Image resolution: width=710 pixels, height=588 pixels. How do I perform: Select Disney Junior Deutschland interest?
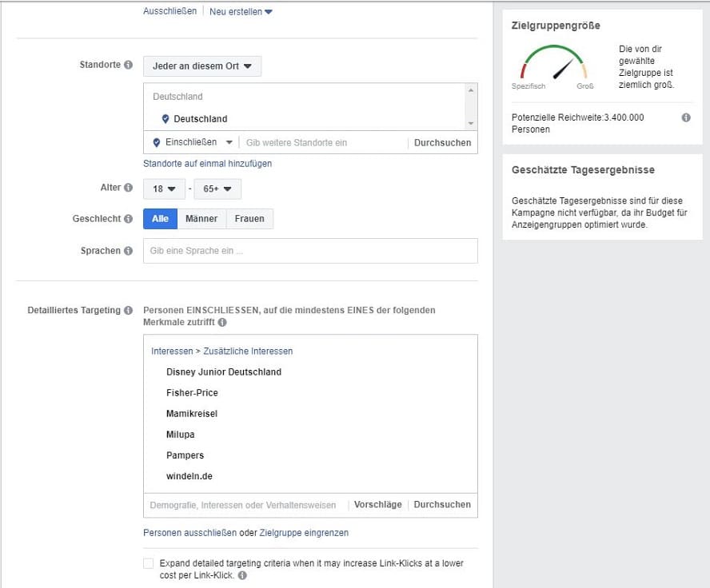click(x=224, y=371)
